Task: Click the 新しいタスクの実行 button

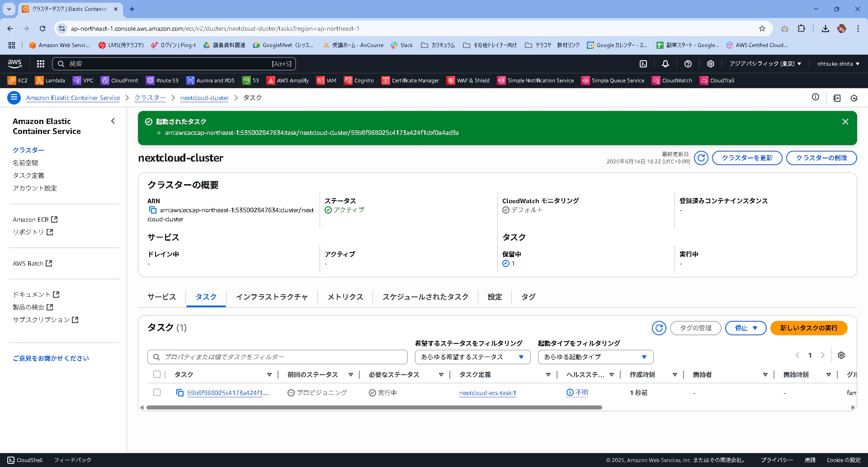Action: 809,328
